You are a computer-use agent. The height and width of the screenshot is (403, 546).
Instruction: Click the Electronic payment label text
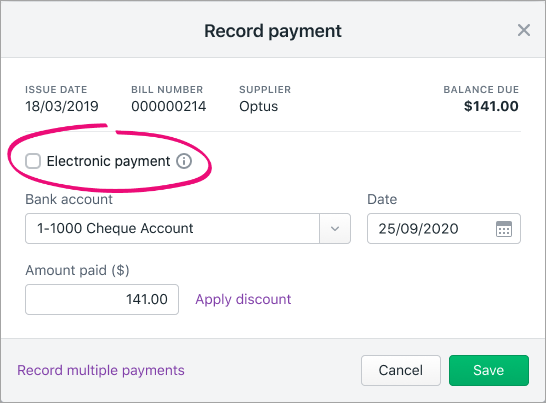[x=108, y=161]
